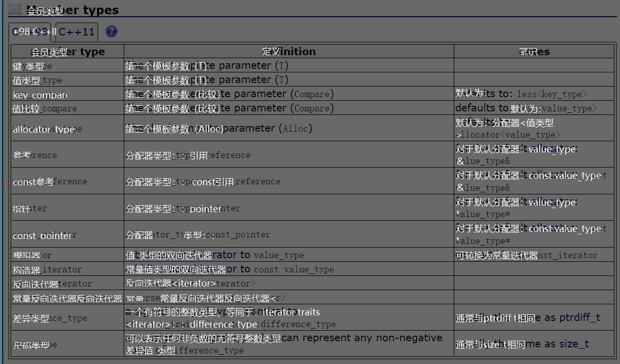Image resolution: width=620 pixels, height=364 pixels.
Task: Select the const参考 member type cell
Action: (x=67, y=181)
